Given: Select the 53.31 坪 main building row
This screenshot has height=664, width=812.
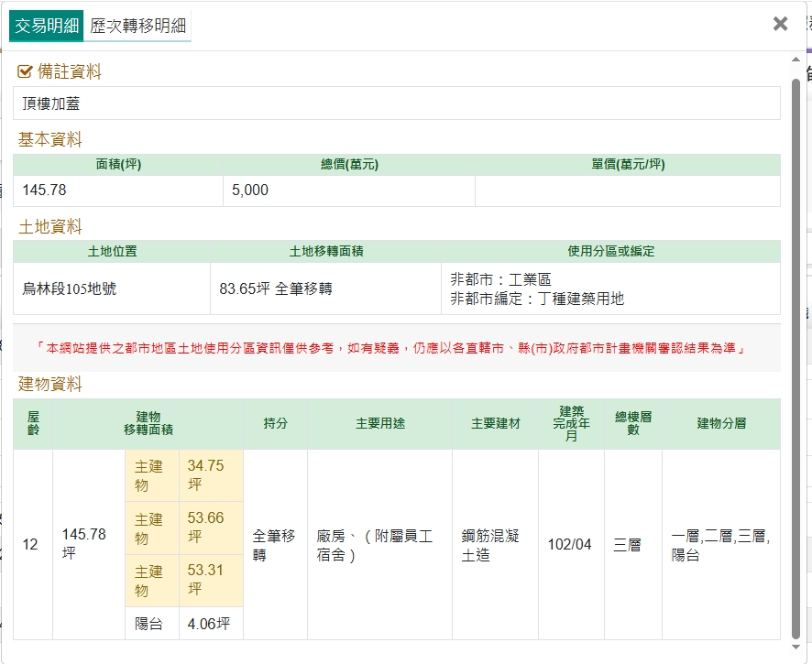Looking at the screenshot, I should point(184,581).
